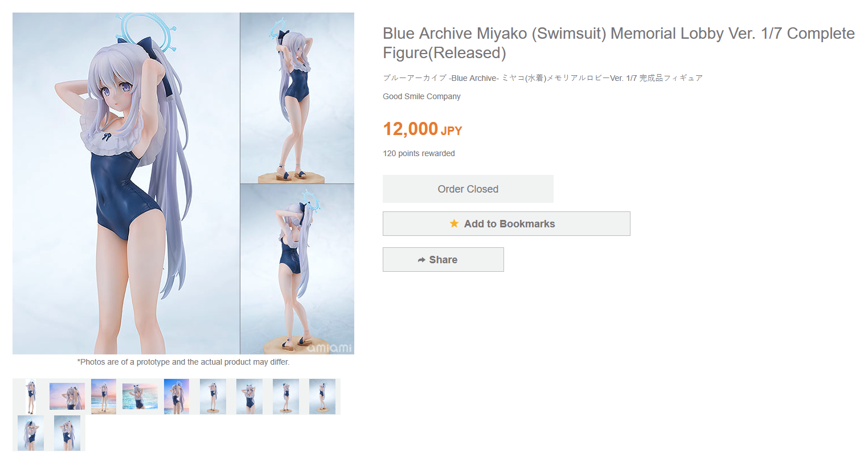Click the share arrow icon
Screen dimensions: 868x453
point(421,260)
